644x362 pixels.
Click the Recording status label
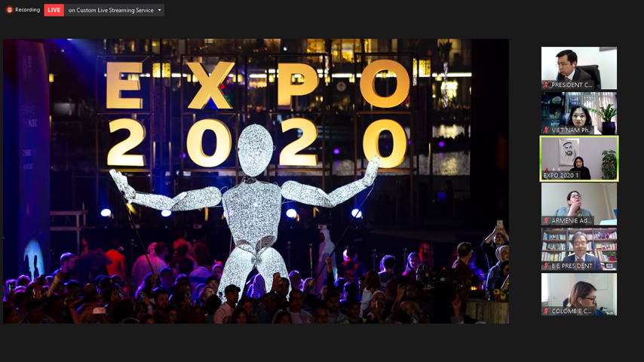click(x=27, y=10)
